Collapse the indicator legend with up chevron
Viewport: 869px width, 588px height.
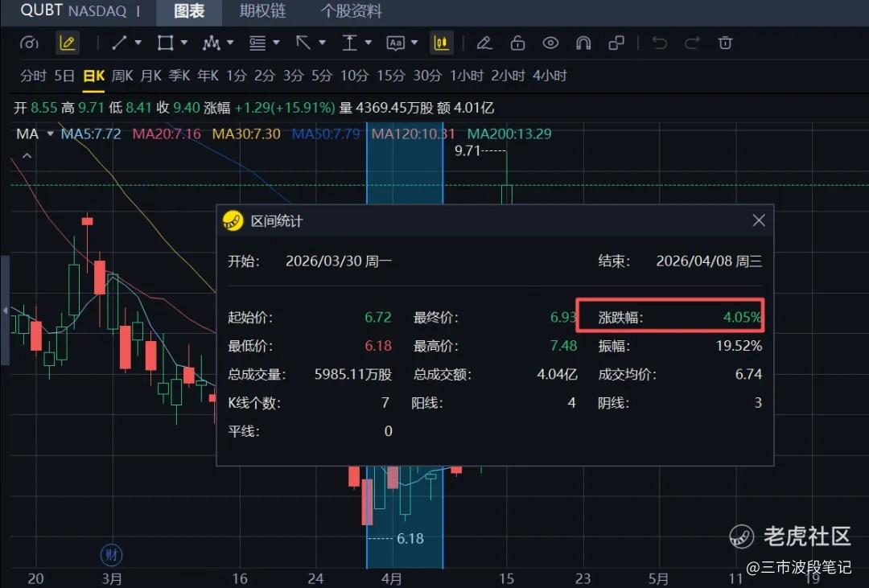tap(27, 156)
